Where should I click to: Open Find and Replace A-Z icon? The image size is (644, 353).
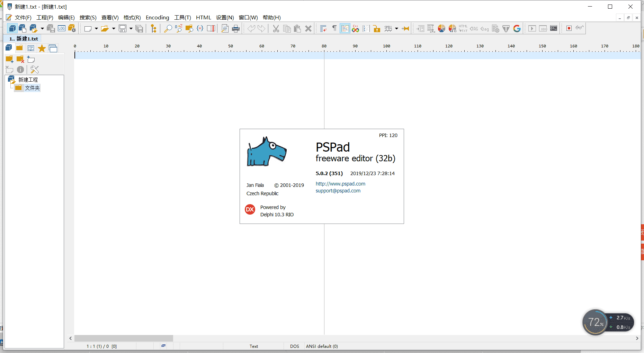[x=179, y=28]
